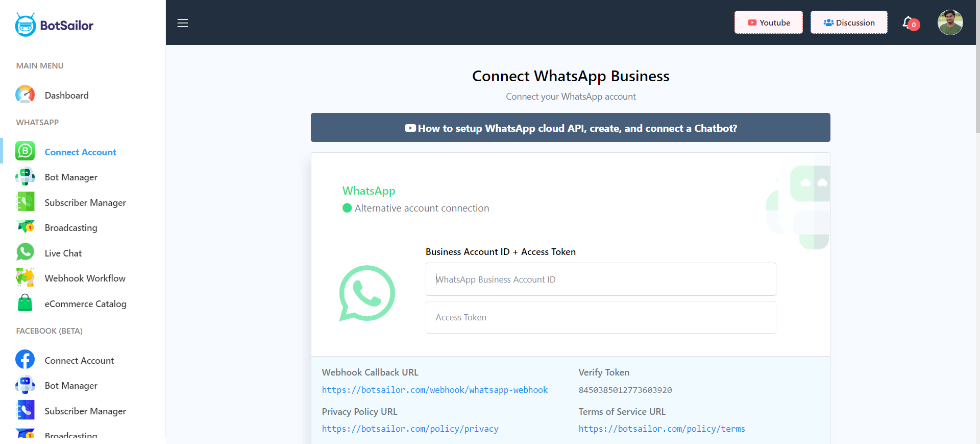This screenshot has height=444, width=980.
Task: Open eCommerce Catalog
Action: pyautogui.click(x=86, y=304)
